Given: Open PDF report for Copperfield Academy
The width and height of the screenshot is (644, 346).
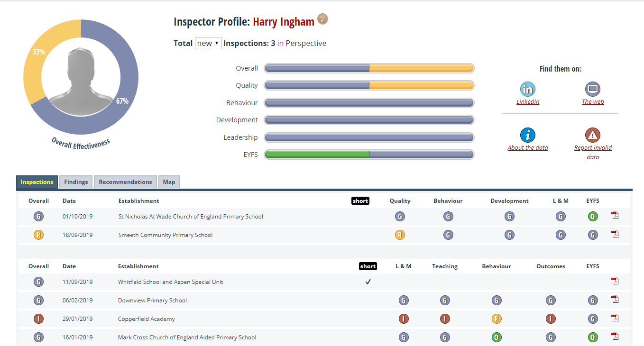Looking at the screenshot, I should coord(615,319).
